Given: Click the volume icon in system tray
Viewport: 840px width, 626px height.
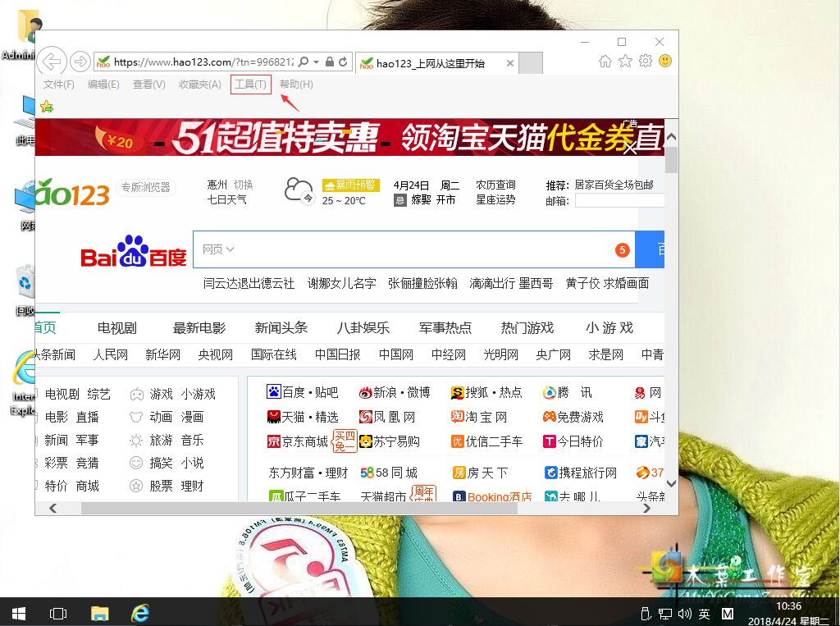Looking at the screenshot, I should (x=685, y=614).
